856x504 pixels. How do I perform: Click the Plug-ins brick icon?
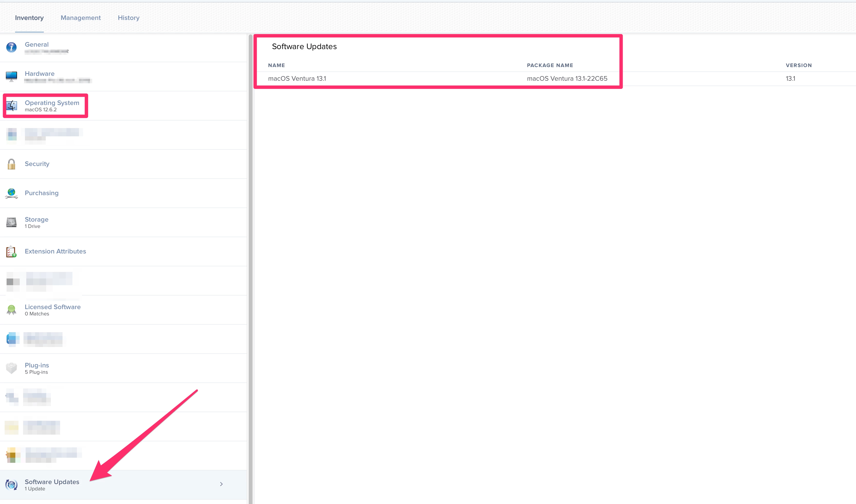coord(12,368)
